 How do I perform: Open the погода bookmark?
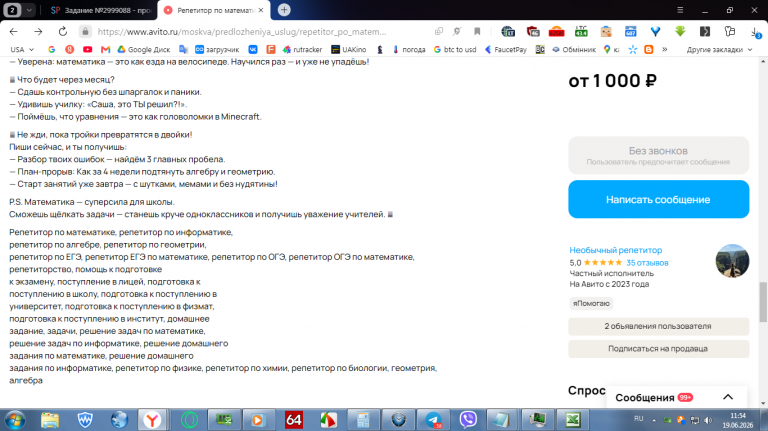(x=409, y=49)
